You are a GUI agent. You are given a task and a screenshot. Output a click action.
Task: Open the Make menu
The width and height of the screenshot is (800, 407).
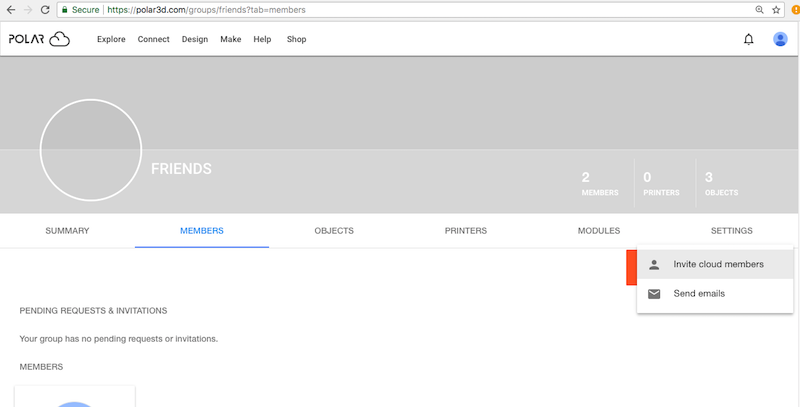(231, 39)
